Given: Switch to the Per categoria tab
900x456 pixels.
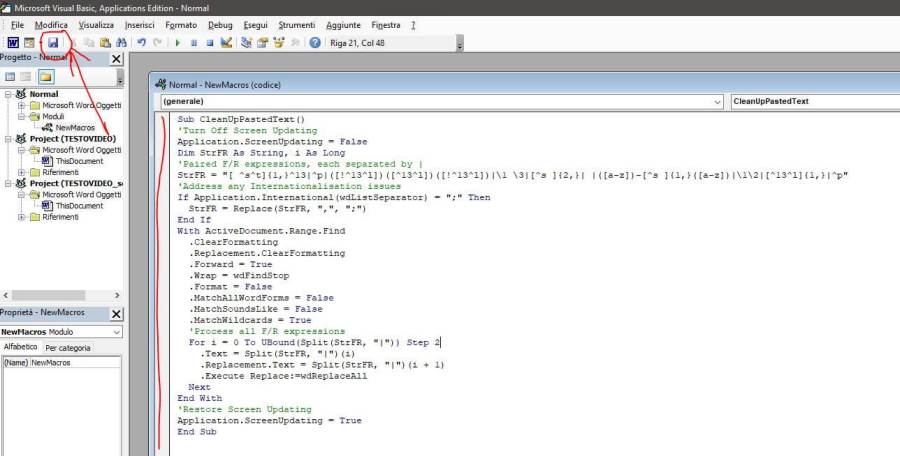Looking at the screenshot, I should [67, 347].
